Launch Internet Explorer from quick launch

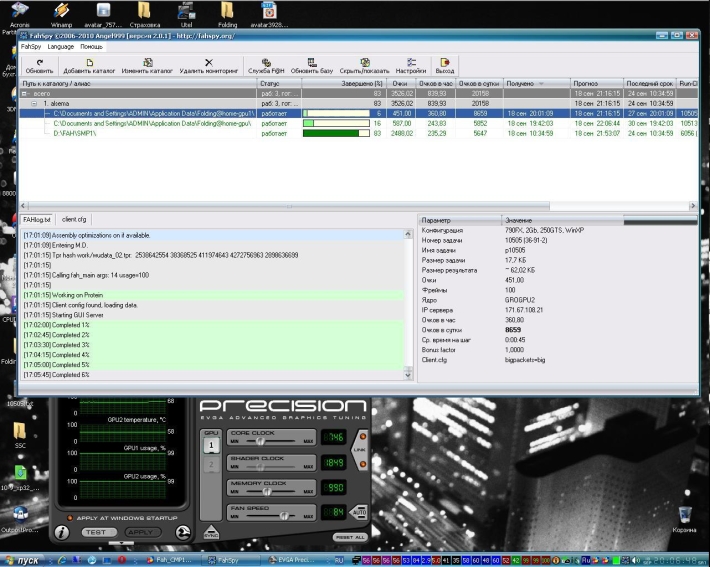61,560
